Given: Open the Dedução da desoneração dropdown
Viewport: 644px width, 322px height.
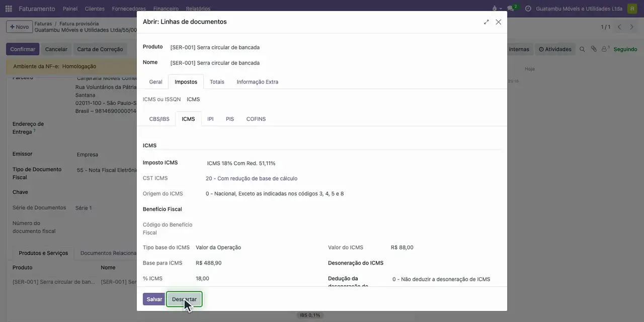Looking at the screenshot, I should pos(446,279).
